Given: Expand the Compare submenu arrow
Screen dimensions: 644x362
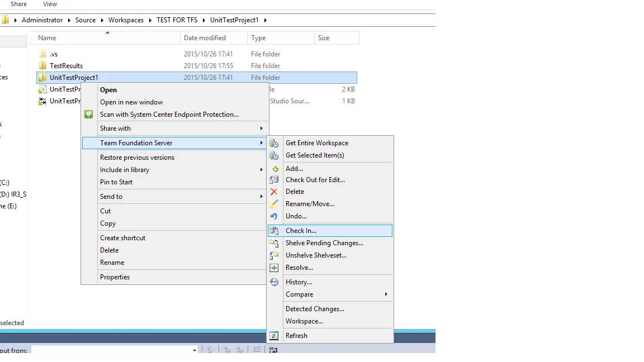Looking at the screenshot, I should pos(386,294).
